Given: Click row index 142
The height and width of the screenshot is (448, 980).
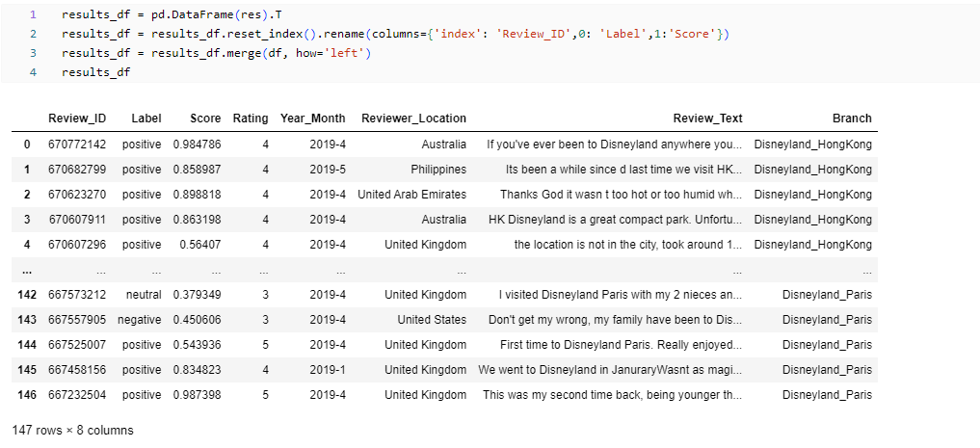Looking at the screenshot, I should pyautogui.click(x=27, y=294).
